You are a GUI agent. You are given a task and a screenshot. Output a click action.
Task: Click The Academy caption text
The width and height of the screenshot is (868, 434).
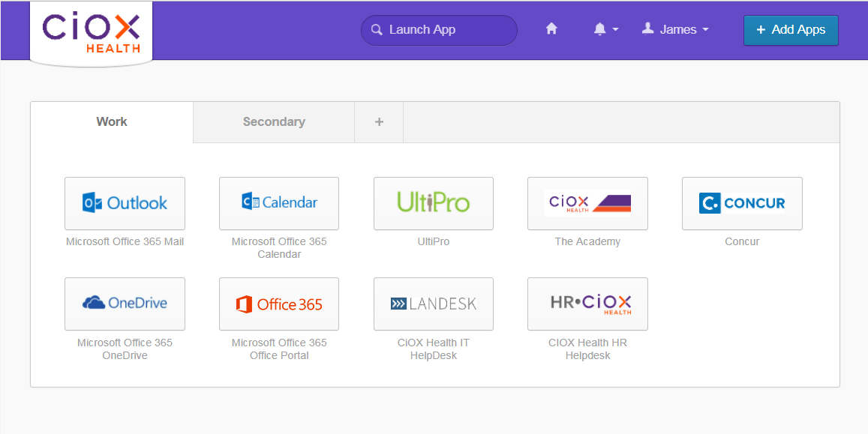[587, 241]
